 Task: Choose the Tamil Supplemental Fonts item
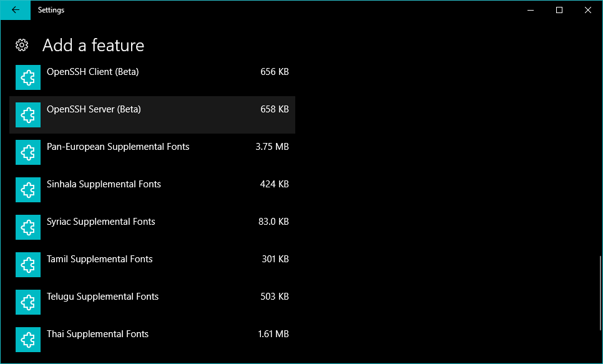99,259
